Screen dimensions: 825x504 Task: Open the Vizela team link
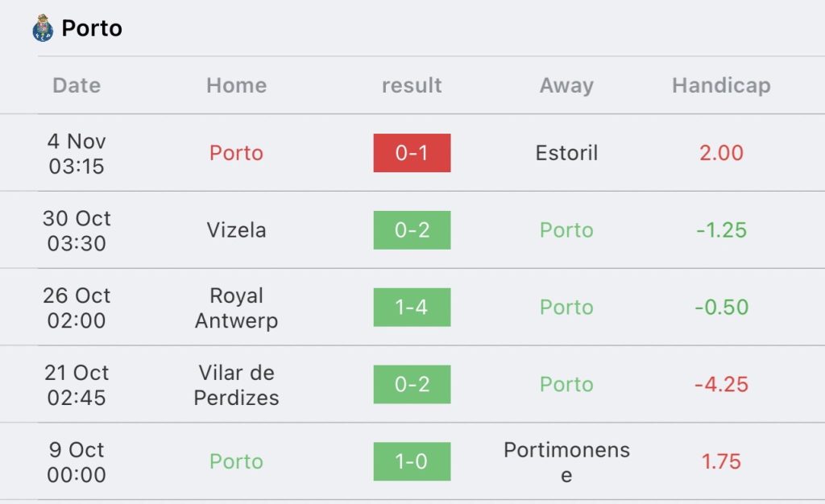[236, 230]
